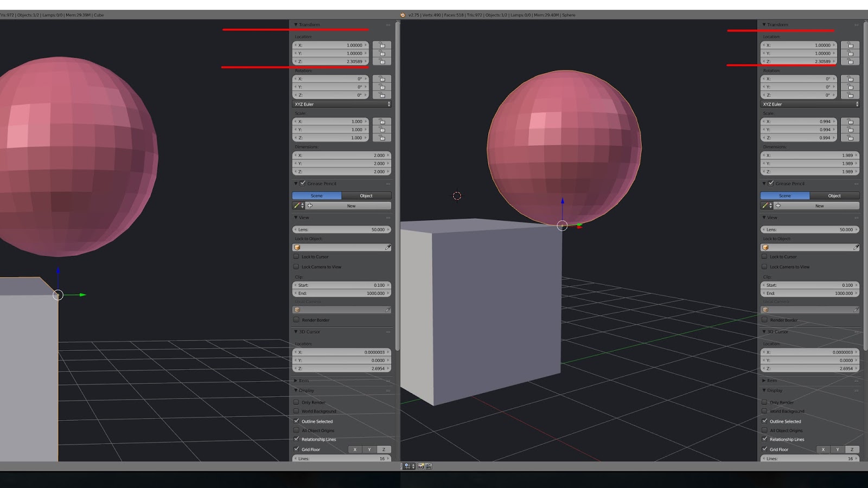This screenshot has height=488, width=868.
Task: Click the eyedropper in Lock to Object field
Action: [388, 247]
